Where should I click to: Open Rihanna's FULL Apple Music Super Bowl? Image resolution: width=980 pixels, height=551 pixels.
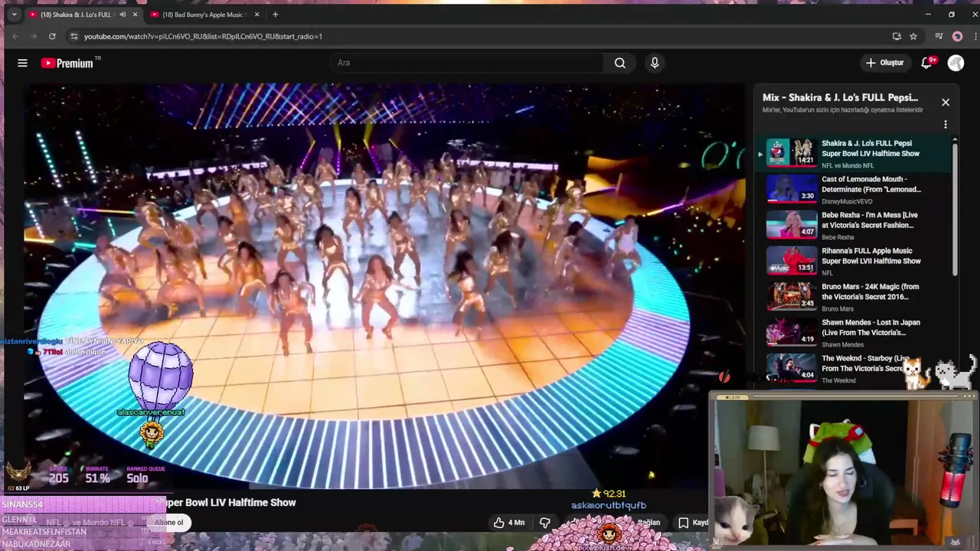[x=854, y=260]
